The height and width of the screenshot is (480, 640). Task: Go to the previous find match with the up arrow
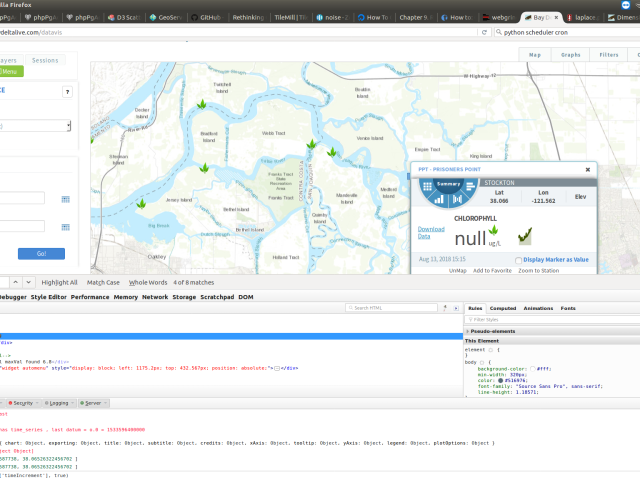click(x=16, y=282)
